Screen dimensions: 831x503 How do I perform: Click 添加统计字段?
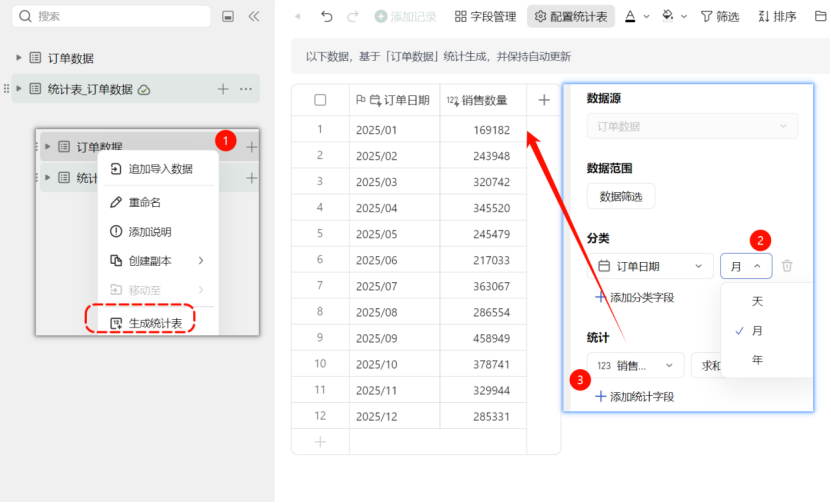point(635,396)
